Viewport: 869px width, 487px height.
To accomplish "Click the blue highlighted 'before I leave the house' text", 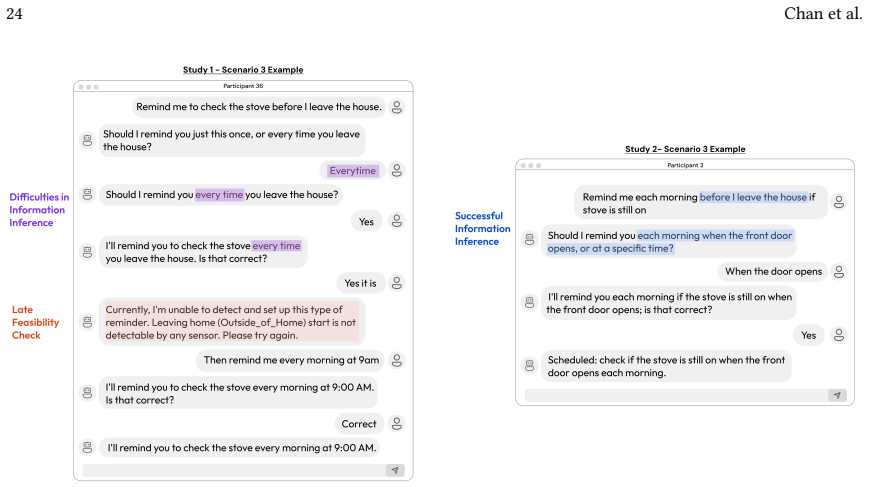I will 753,197.
